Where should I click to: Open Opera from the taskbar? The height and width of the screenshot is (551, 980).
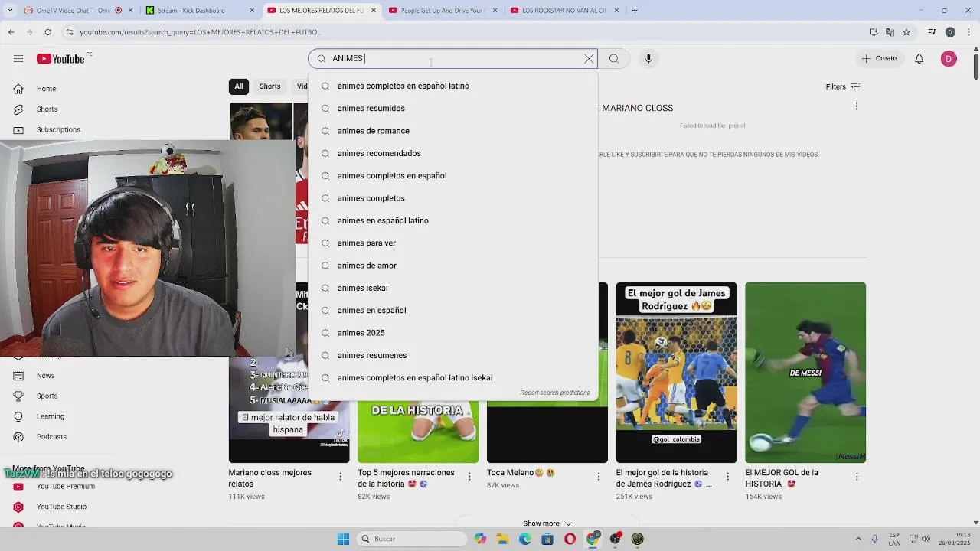[x=570, y=539]
